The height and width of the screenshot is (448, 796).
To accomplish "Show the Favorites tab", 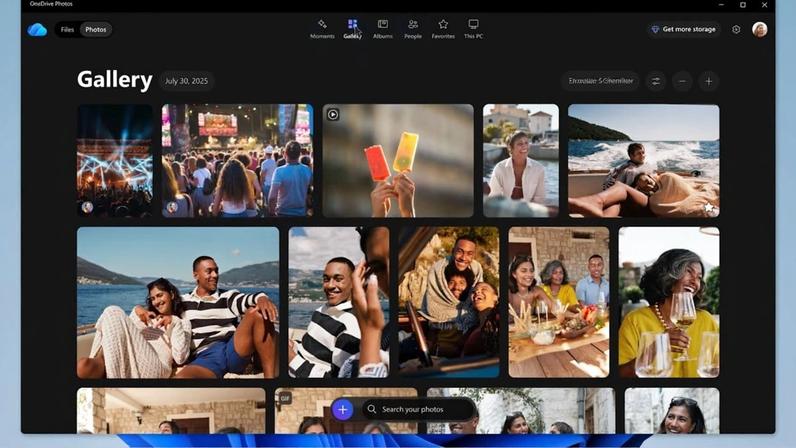I will [x=443, y=29].
